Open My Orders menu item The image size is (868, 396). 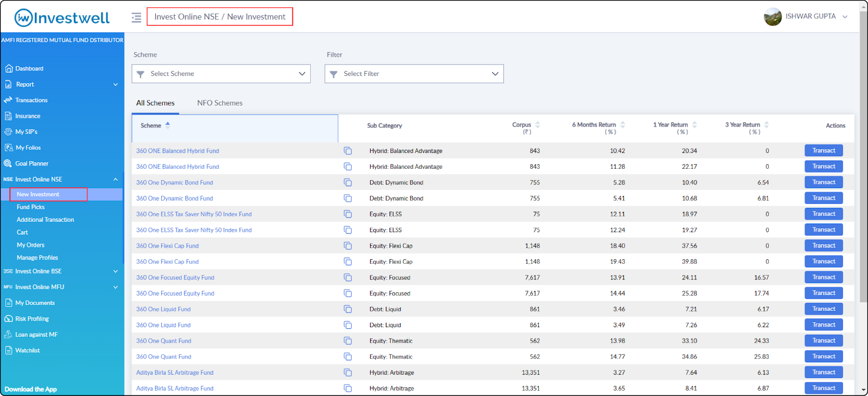(30, 245)
